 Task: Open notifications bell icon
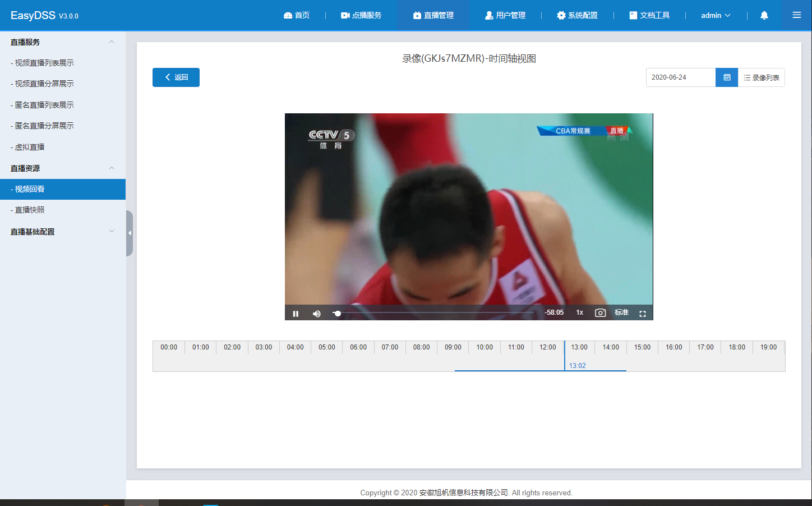[764, 15]
